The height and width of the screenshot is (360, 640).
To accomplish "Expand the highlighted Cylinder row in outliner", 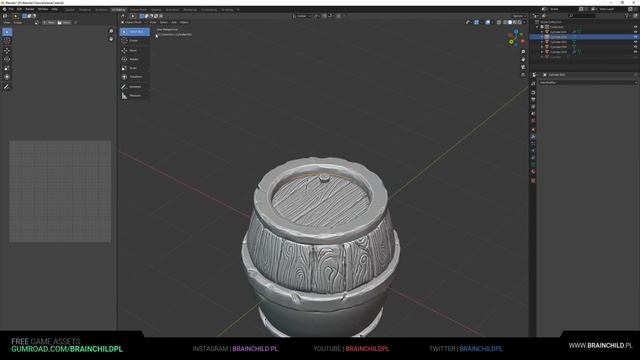I will pos(542,37).
